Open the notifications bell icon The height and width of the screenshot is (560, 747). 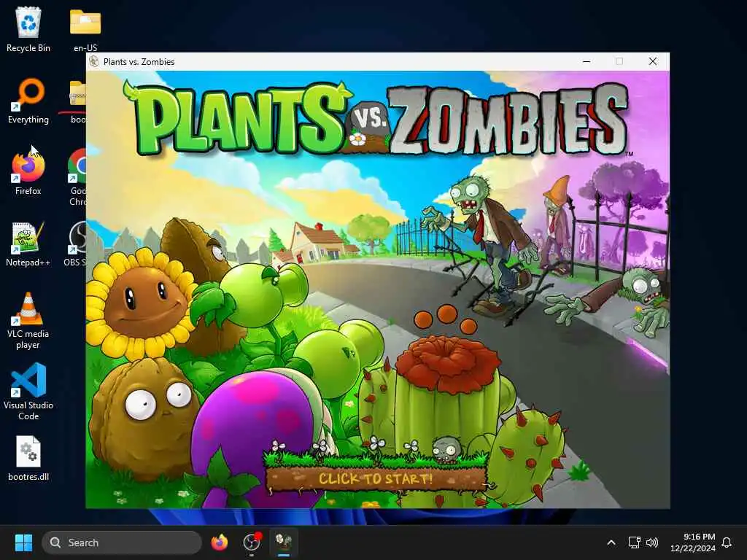pos(727,542)
